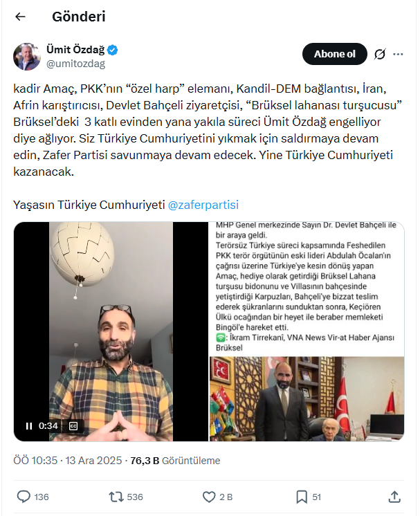Like the post with the heart icon
Image resolution: width=420 pixels, height=516 pixels.
pos(209,497)
